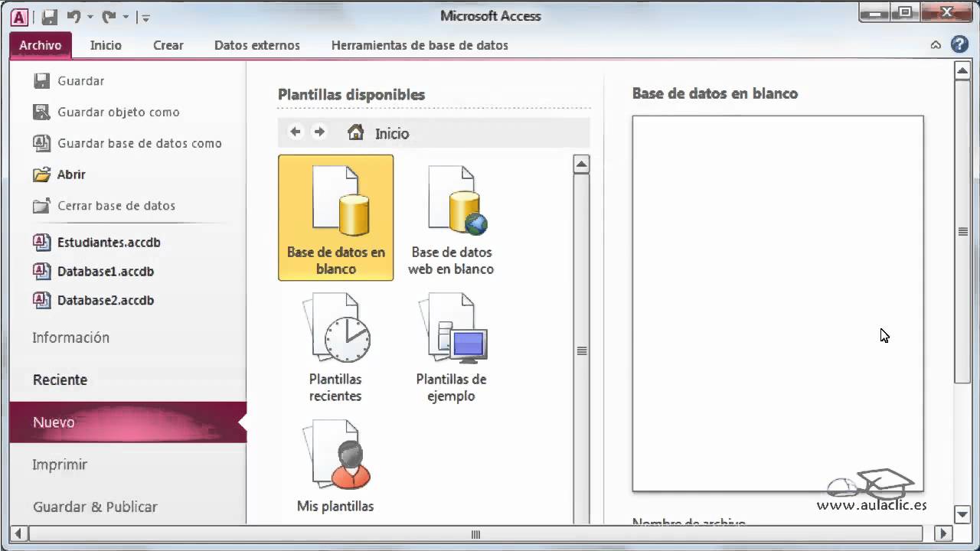The image size is (980, 551).
Task: Choose Guardar base de datos como
Action: [128, 143]
